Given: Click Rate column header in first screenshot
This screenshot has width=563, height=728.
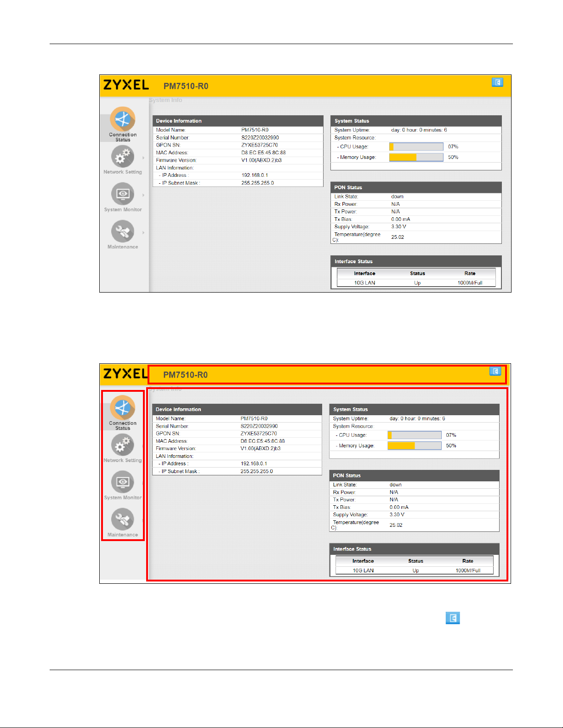Looking at the screenshot, I should click(x=470, y=273).
